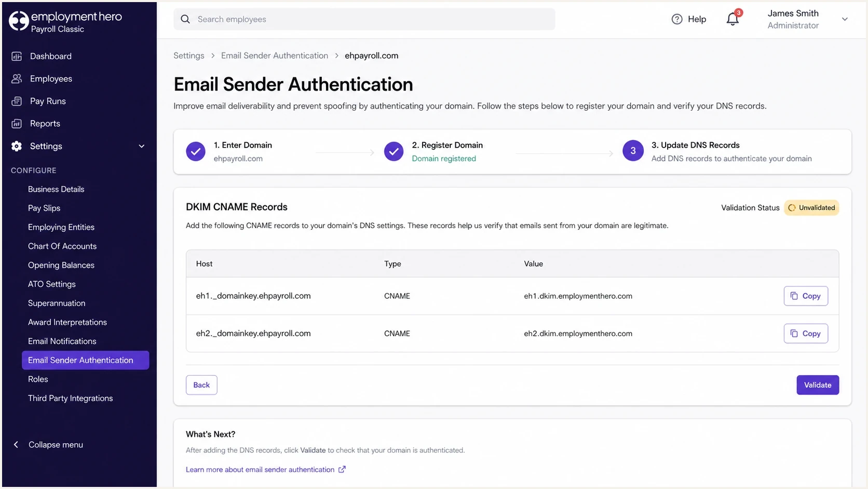This screenshot has height=489, width=868.
Task: Click the collapse menu arrow icon
Action: (x=16, y=444)
